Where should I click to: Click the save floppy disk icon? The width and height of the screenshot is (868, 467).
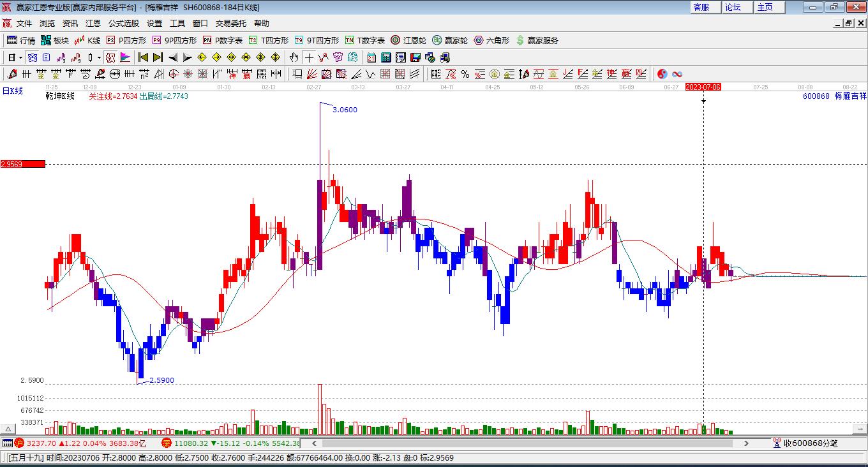pyautogui.click(x=415, y=57)
